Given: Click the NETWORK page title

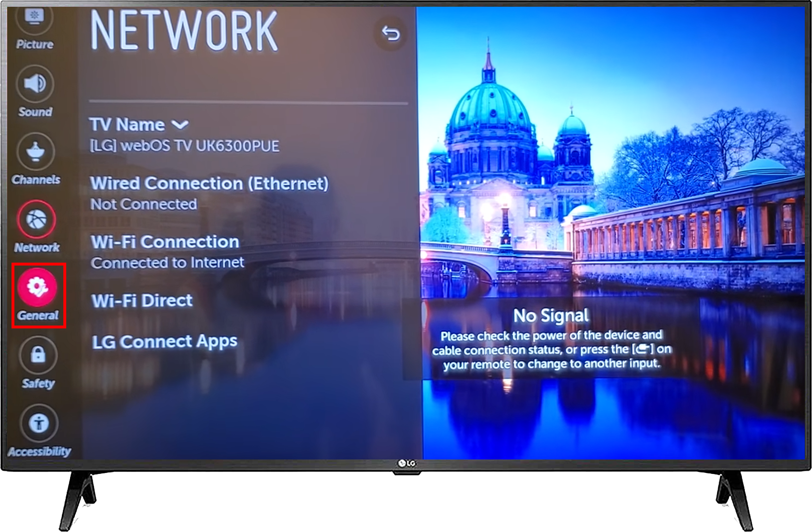Looking at the screenshot, I should (184, 31).
